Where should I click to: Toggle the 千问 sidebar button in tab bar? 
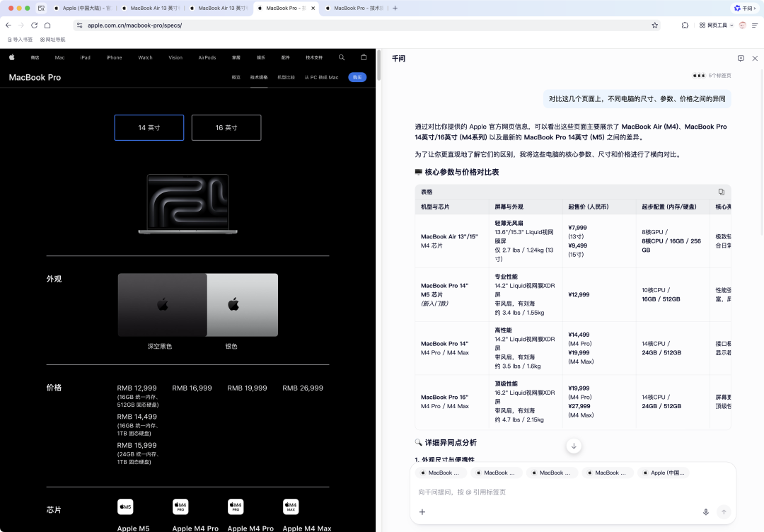click(x=744, y=8)
